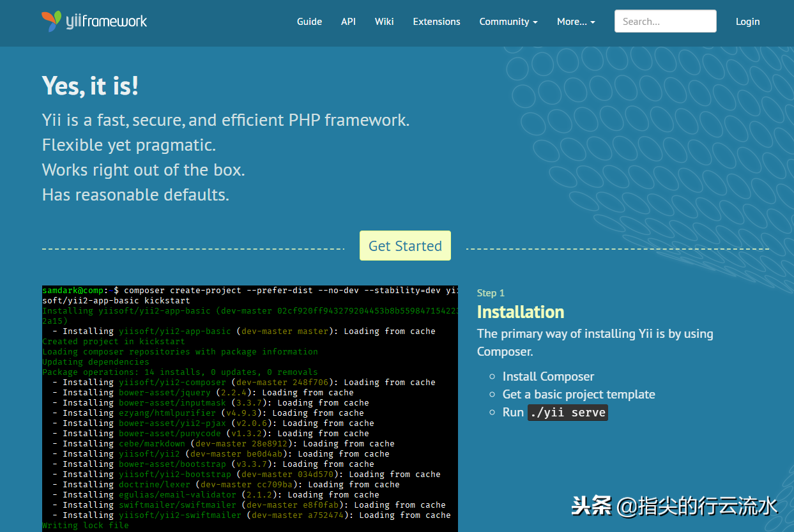This screenshot has height=532, width=794.
Task: Click terminal line installing yiisoft/yii2-swiftmailer
Action: click(252, 515)
